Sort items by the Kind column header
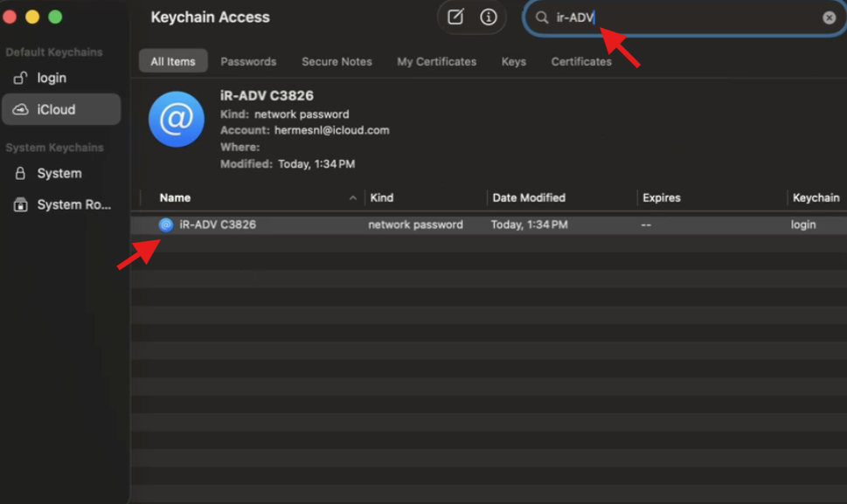This screenshot has width=847, height=504. click(382, 198)
